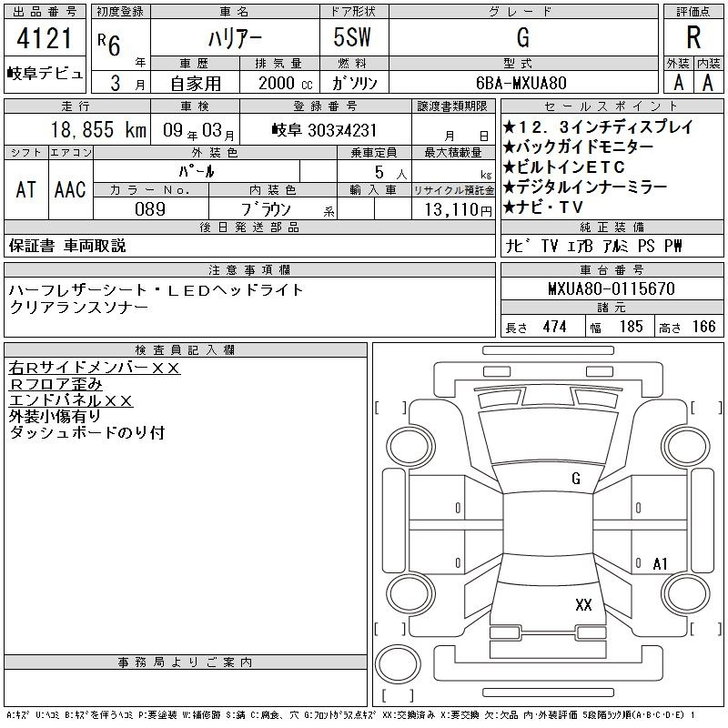Click the 右Rサイドメンバー×× underlined note
Image resolution: width=728 pixels, height=728 pixels.
(x=95, y=368)
